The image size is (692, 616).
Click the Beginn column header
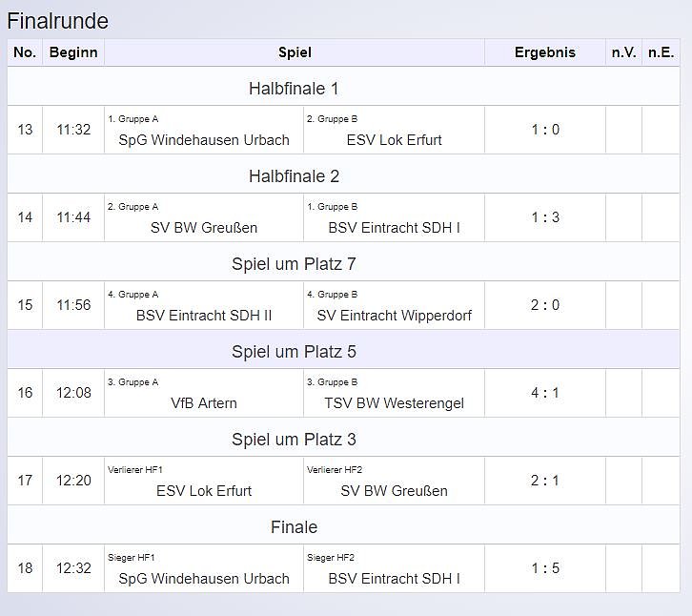pos(73,52)
